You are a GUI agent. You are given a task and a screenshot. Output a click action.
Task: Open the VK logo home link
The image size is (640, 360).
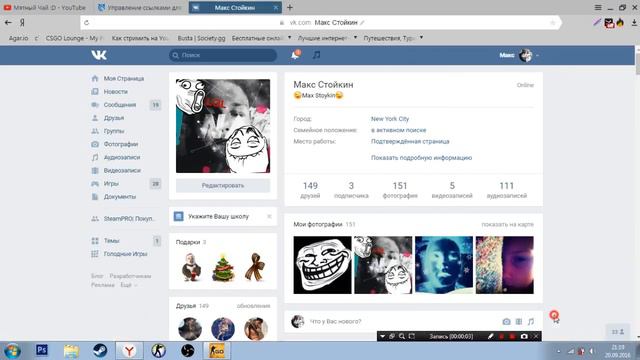point(99,55)
